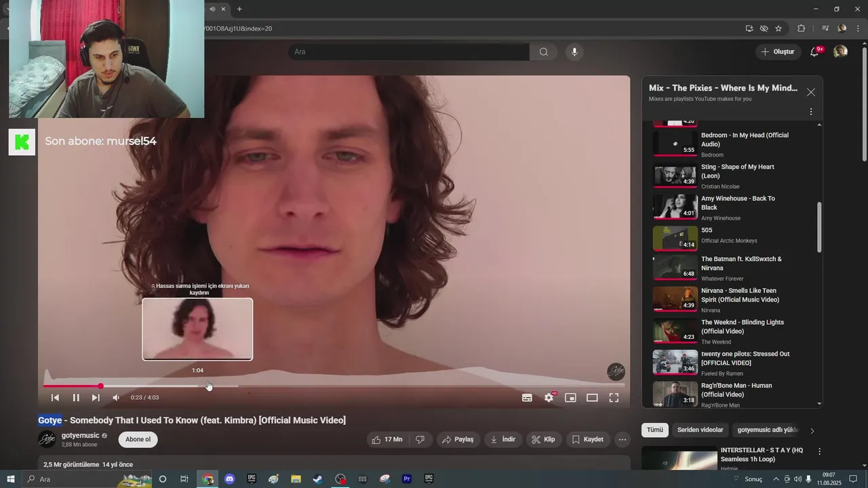
Task: Click the Chrome install app icon
Action: [749, 28]
